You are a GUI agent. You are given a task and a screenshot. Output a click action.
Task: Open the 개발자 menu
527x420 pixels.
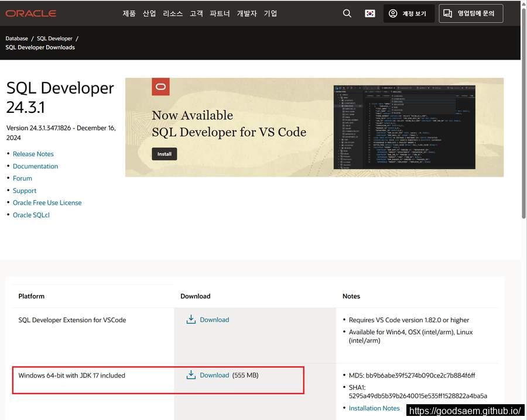point(247,13)
